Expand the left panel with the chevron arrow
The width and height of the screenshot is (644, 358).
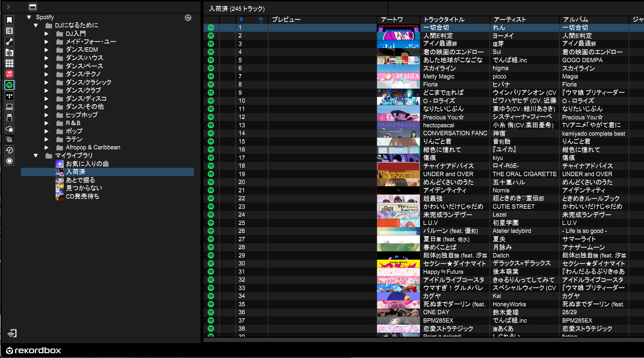8,7
